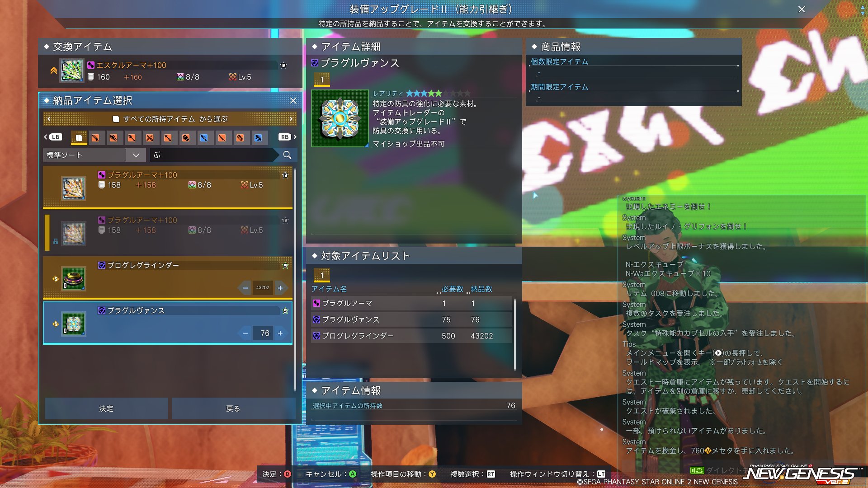Click the search magnifier icon
Viewport: 868px width, 488px height.
point(287,155)
